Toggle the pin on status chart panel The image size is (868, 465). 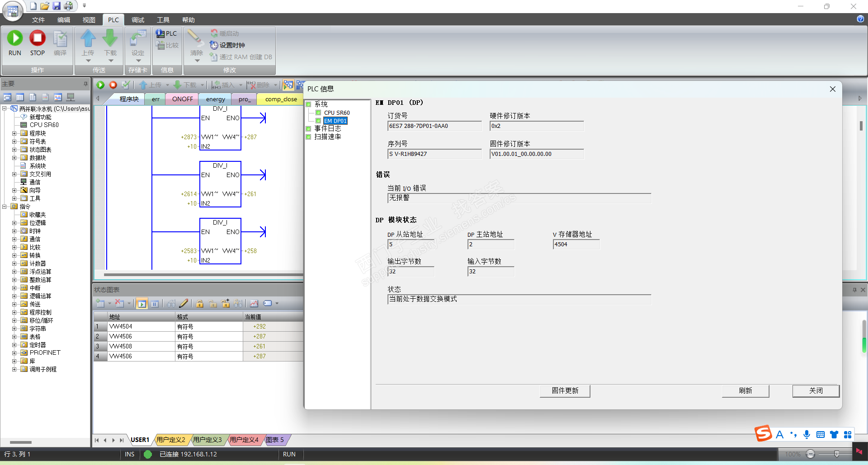pyautogui.click(x=854, y=290)
